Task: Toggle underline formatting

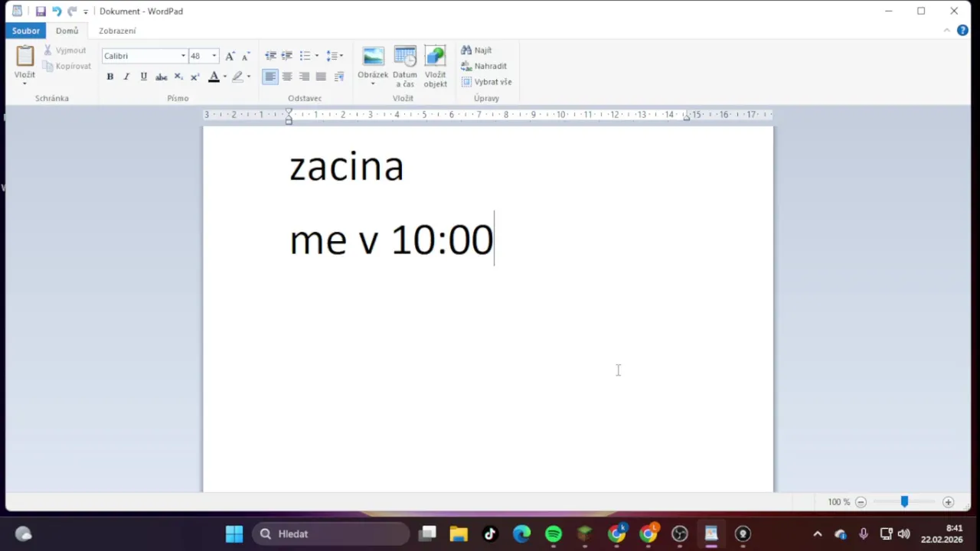Action: tap(143, 77)
